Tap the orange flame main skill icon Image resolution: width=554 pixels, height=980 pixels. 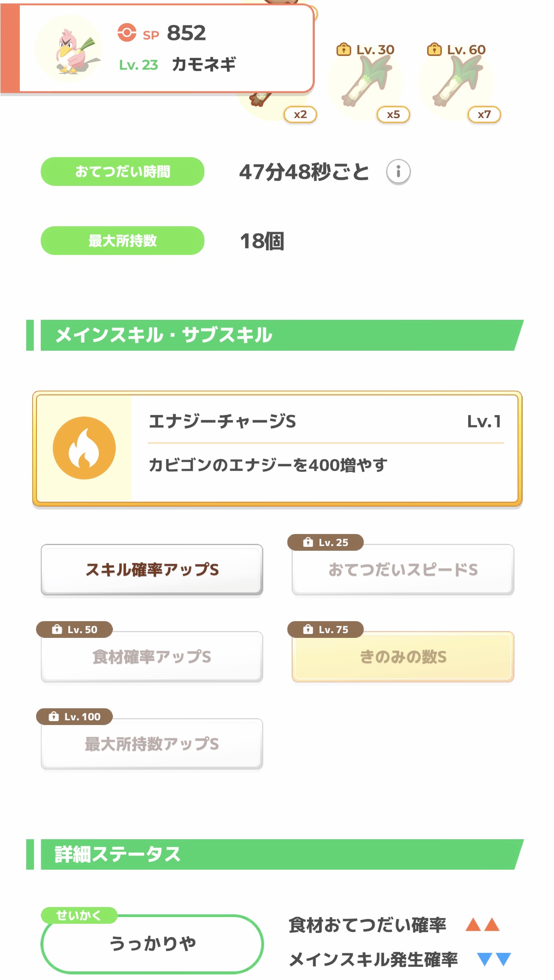point(84,448)
